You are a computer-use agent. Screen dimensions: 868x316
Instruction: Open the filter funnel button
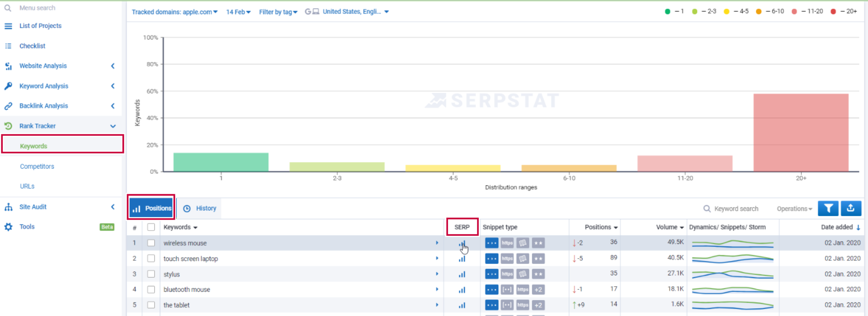(828, 208)
